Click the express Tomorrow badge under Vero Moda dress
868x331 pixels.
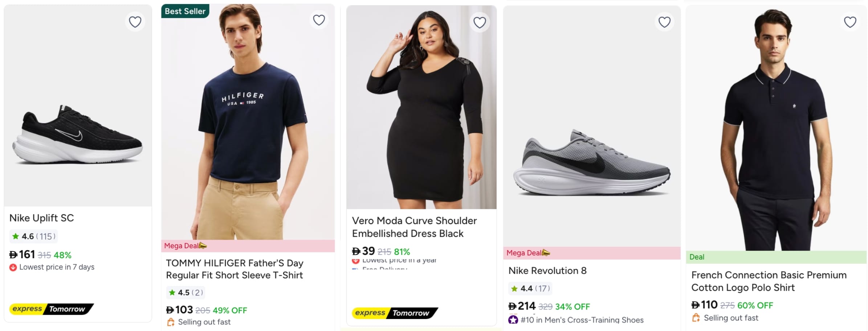click(394, 313)
